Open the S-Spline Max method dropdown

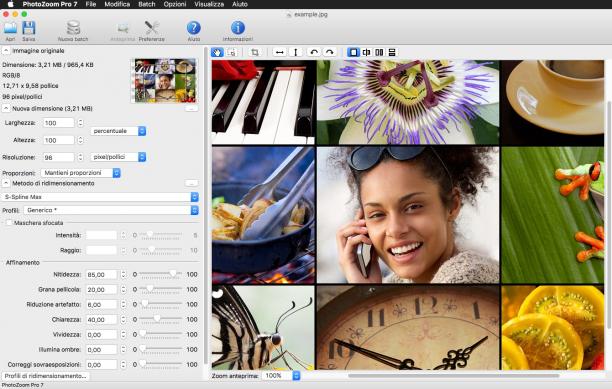coord(100,197)
